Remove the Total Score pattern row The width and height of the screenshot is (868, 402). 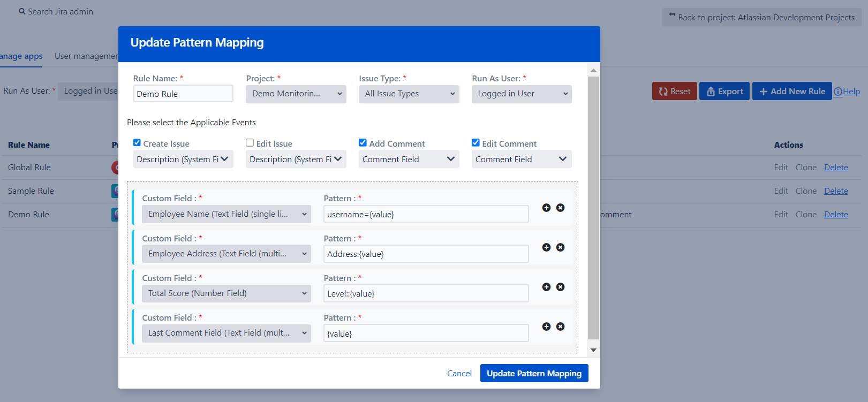coord(560,287)
